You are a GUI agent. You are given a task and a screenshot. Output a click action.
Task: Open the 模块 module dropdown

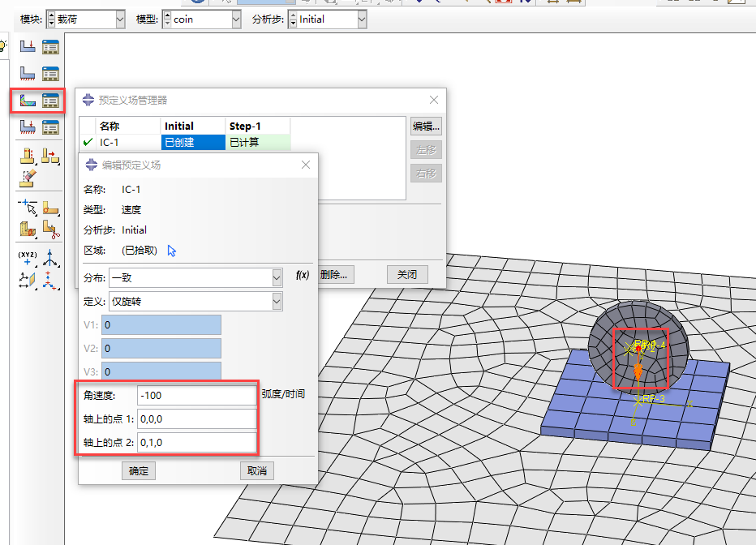pyautogui.click(x=120, y=19)
